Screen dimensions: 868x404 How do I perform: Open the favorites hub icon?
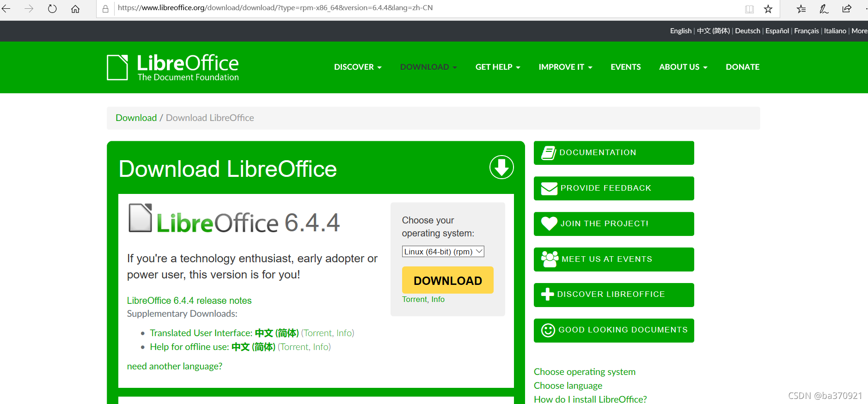coord(801,9)
